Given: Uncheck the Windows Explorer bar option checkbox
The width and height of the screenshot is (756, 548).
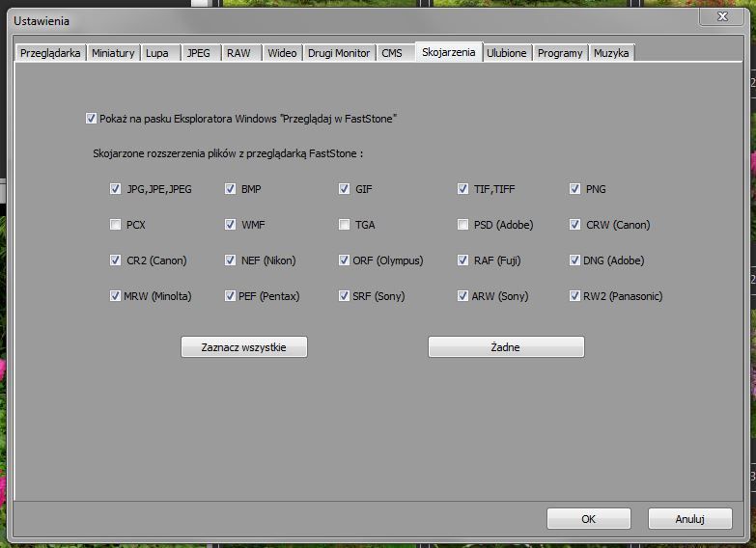Looking at the screenshot, I should (x=91, y=119).
